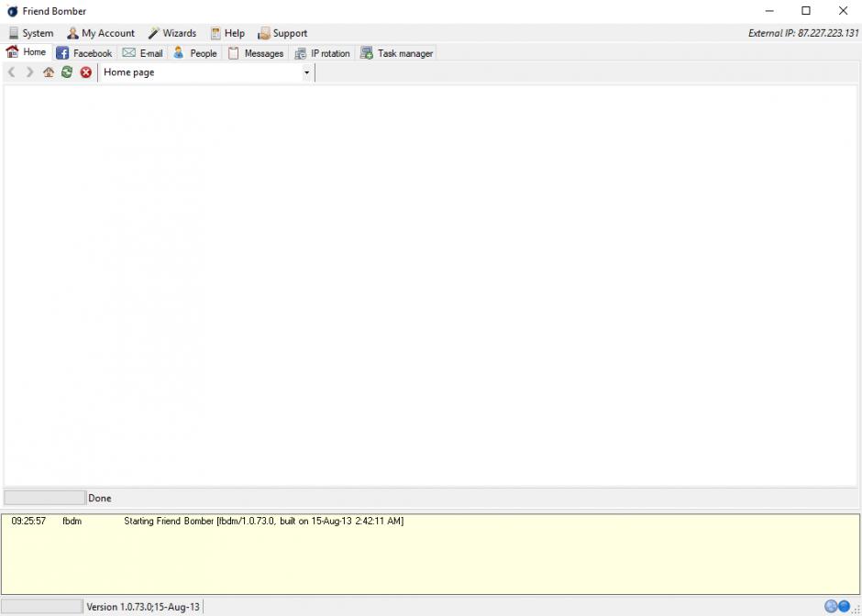
Task: Click the right blue globe status icon
Action: coord(844,606)
